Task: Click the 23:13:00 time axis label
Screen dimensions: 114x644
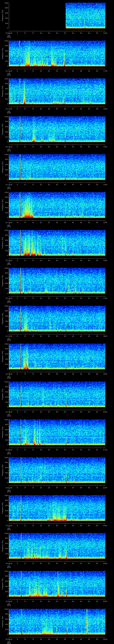Action: [x=9, y=184]
